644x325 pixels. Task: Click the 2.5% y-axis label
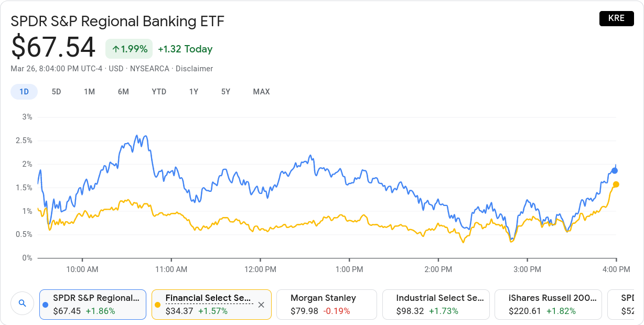(24, 140)
